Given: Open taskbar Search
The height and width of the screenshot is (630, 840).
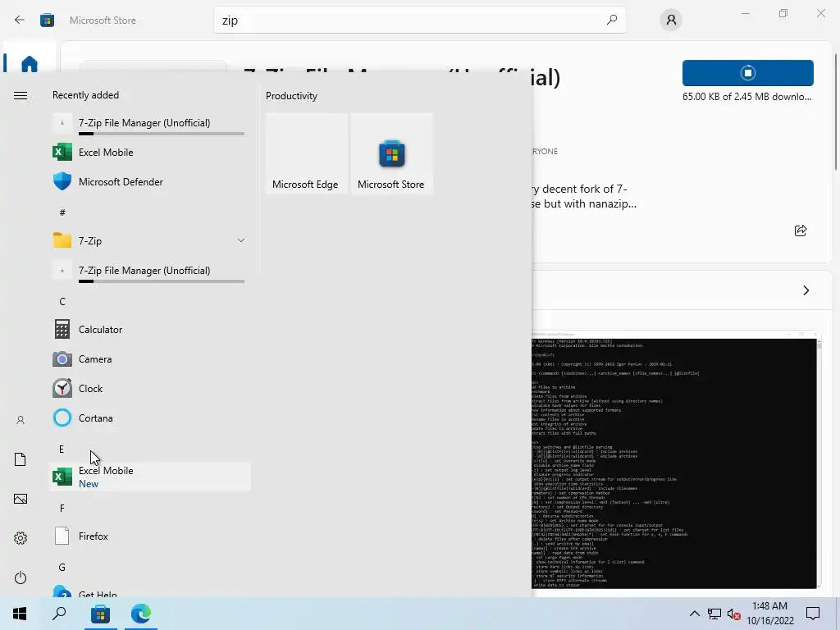Looking at the screenshot, I should pos(59,614).
